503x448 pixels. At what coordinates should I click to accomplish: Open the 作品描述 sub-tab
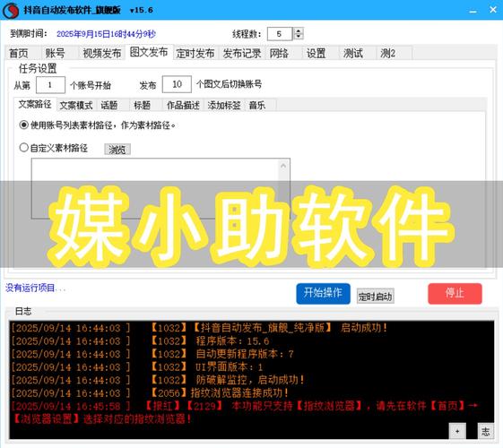(x=183, y=105)
